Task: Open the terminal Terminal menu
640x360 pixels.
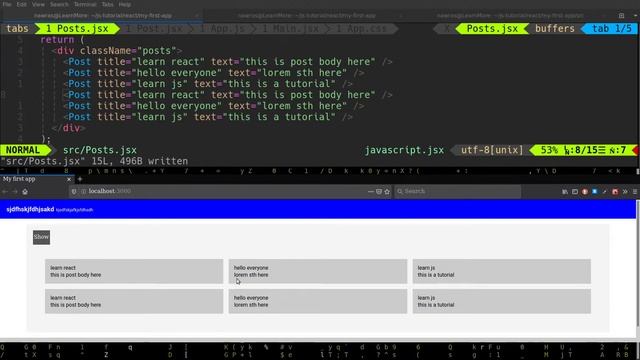Action: 85,4
